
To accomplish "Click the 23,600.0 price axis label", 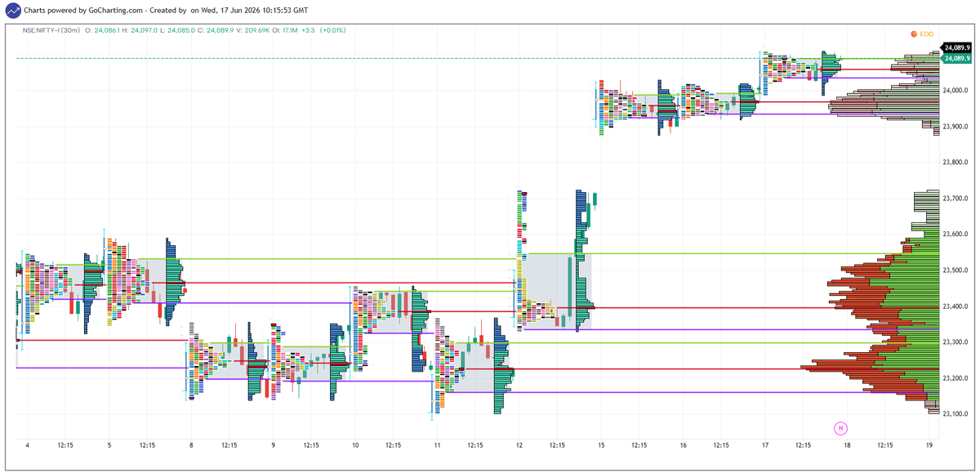I will coord(955,234).
